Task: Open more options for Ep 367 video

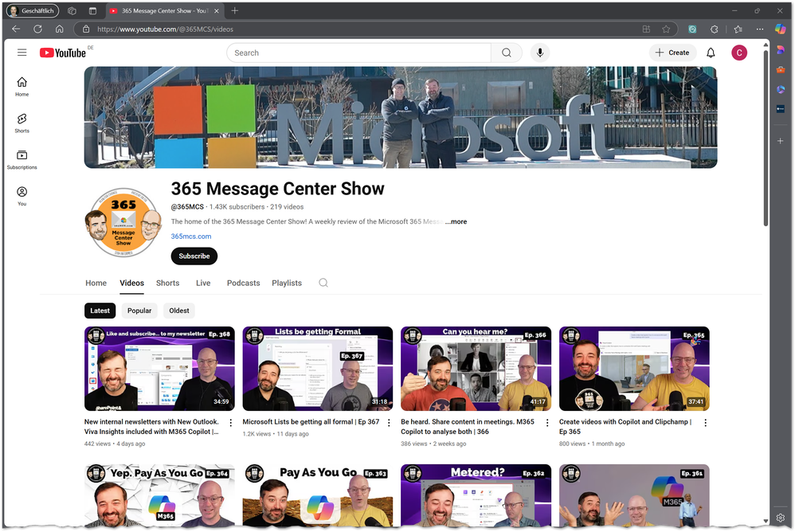Action: tap(389, 423)
